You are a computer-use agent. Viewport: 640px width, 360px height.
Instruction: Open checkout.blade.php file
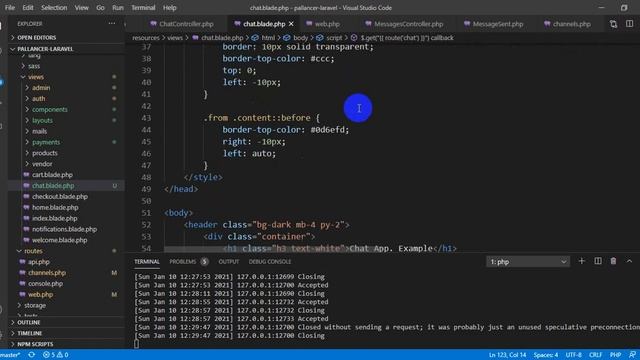[x=60, y=196]
